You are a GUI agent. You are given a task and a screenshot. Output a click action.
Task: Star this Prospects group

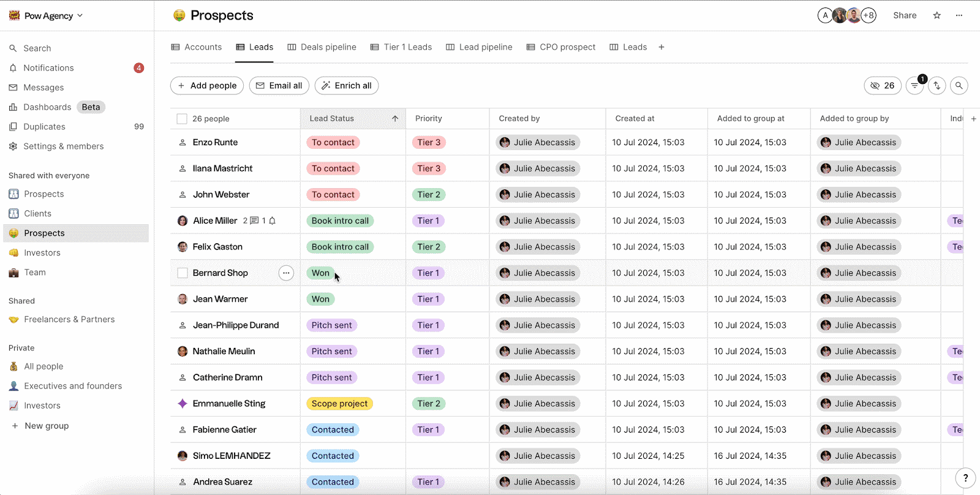coord(937,15)
